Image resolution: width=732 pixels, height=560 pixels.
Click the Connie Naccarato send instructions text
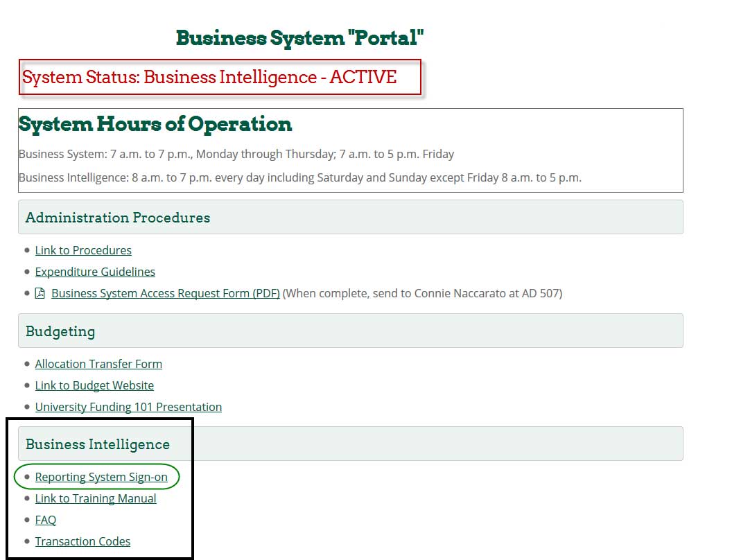(x=423, y=293)
